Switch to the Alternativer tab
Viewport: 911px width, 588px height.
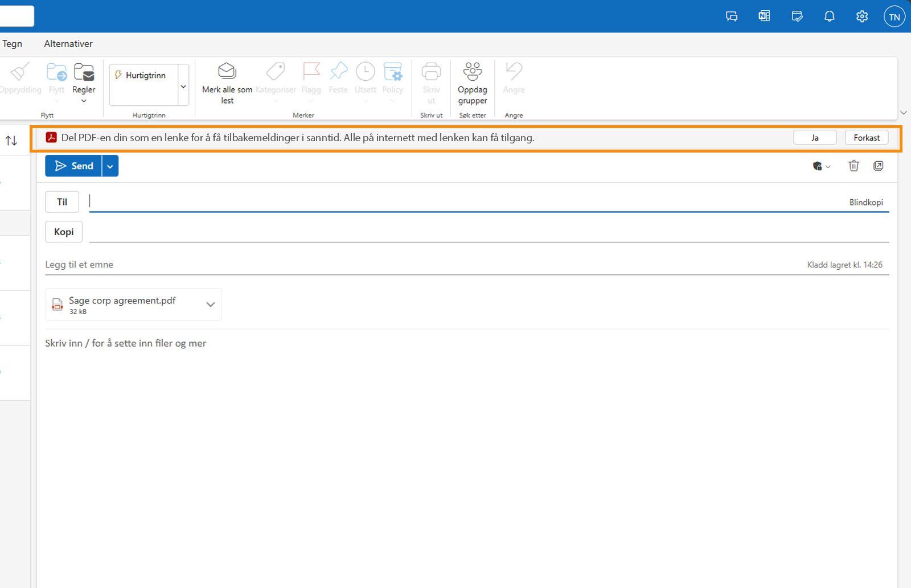tap(68, 43)
